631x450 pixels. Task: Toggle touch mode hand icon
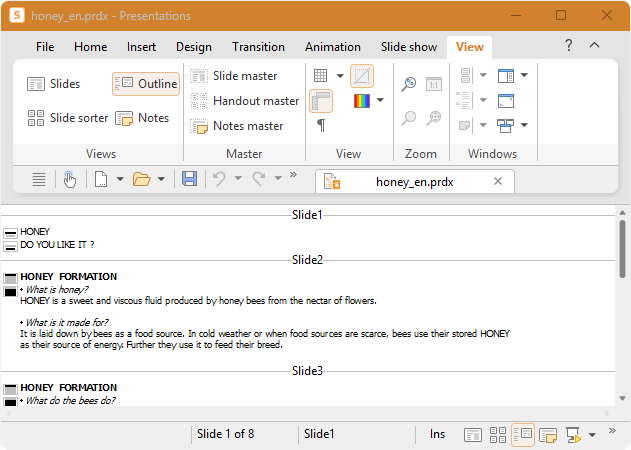click(x=70, y=179)
